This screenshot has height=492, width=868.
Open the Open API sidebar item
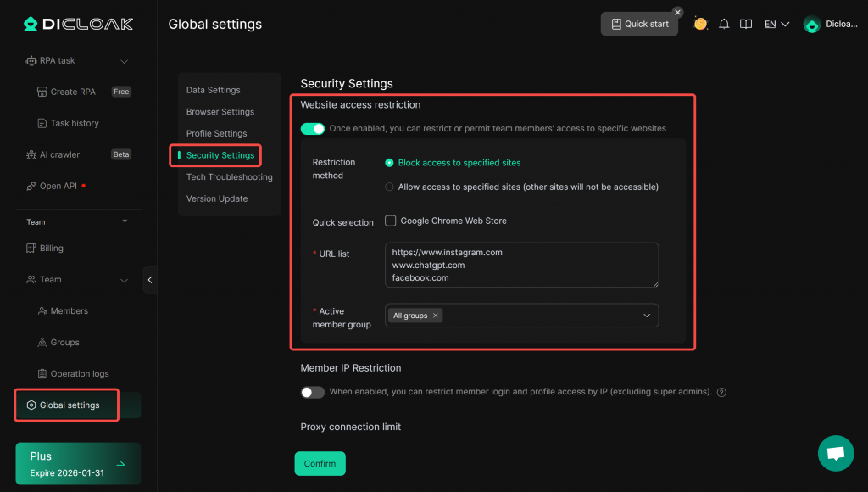(58, 186)
